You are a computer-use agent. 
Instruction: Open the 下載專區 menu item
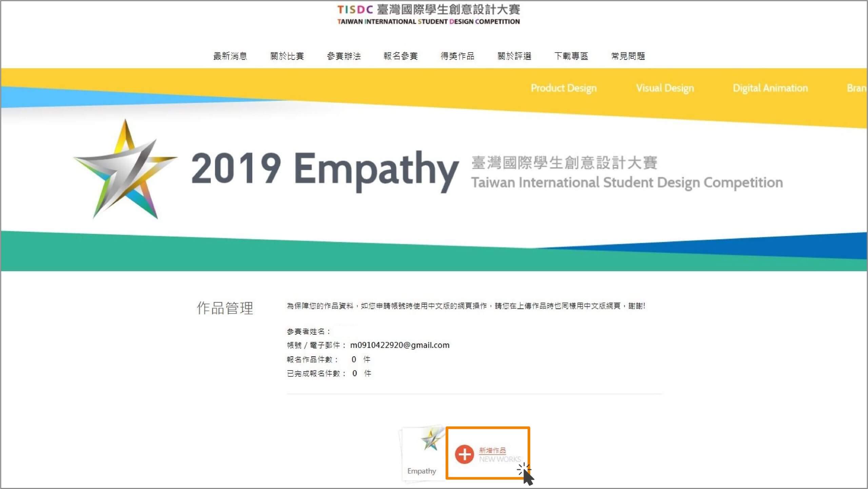(571, 56)
